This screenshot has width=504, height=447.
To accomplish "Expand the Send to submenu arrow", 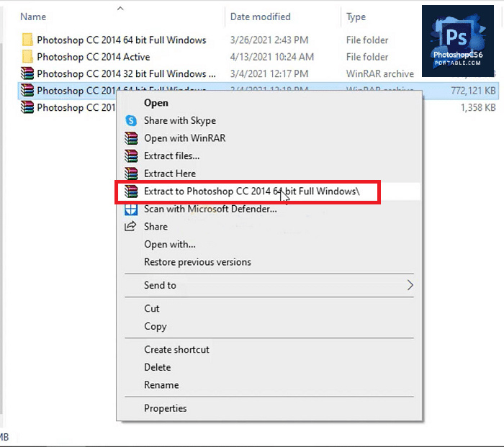I will pos(410,285).
